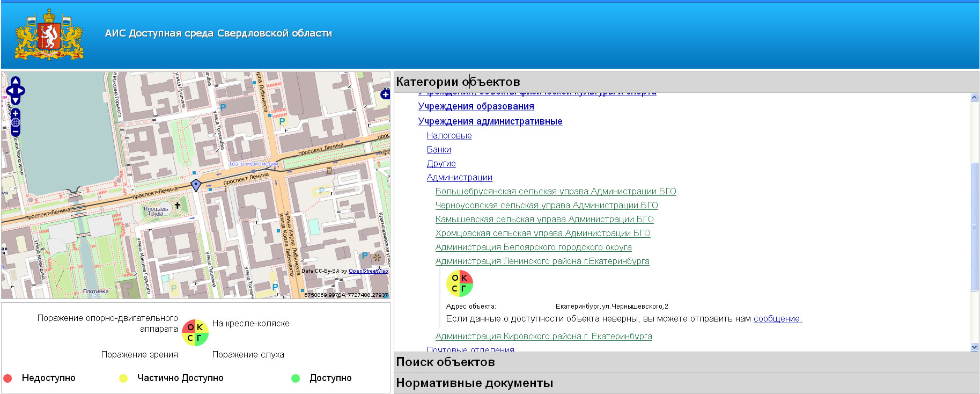Viewport: 980px width, 394px height.
Task: Select Администрация Кировского района г. Екатеринбурга
Action: coord(544,337)
